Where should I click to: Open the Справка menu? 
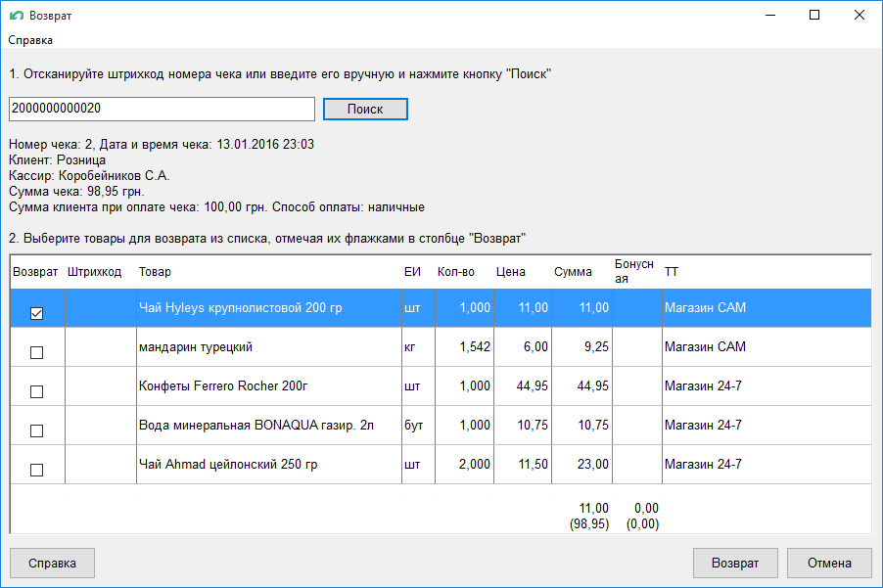(x=30, y=40)
